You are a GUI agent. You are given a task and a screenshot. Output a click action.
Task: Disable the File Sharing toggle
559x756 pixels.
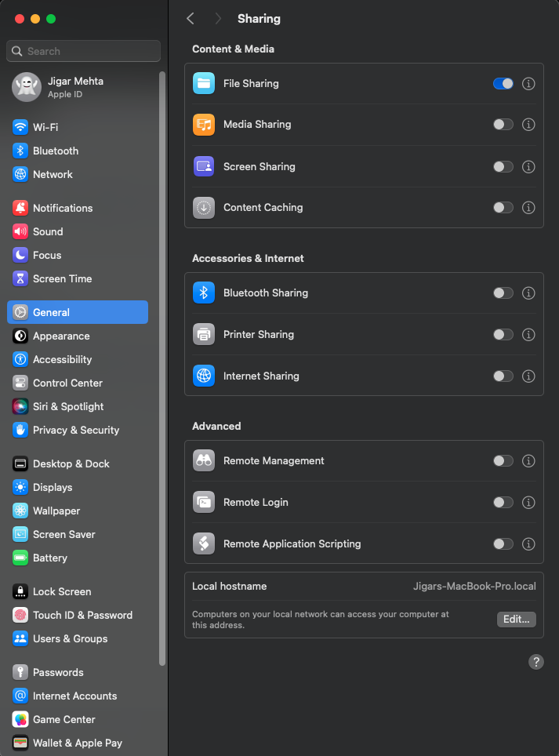(x=503, y=83)
